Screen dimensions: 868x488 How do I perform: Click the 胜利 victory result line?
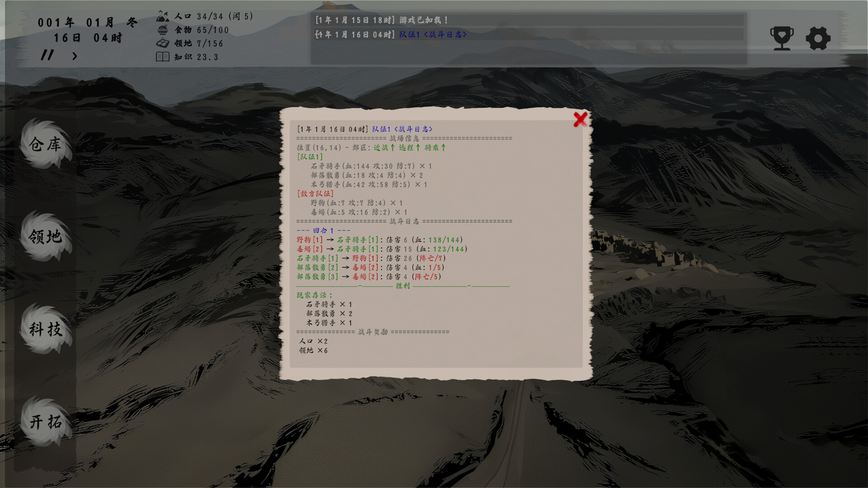coord(402,286)
